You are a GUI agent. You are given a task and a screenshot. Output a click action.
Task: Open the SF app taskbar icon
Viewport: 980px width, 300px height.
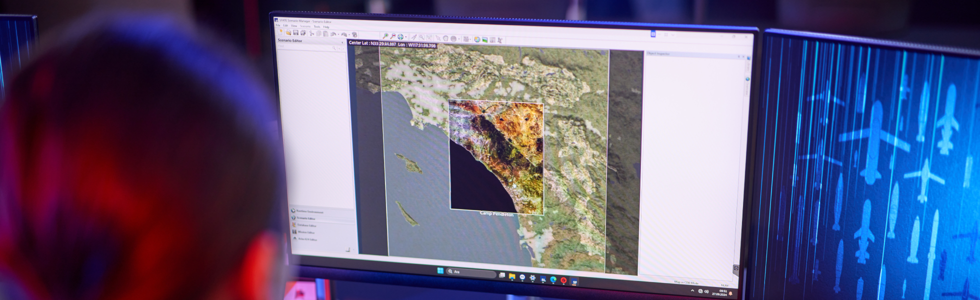[574, 282]
